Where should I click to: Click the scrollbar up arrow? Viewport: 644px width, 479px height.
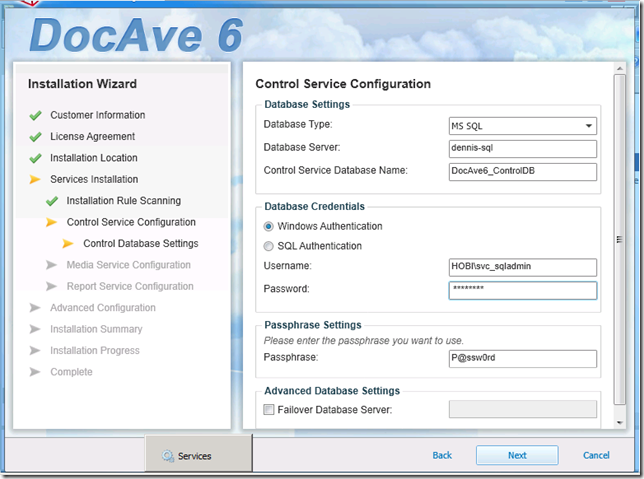[x=619, y=68]
